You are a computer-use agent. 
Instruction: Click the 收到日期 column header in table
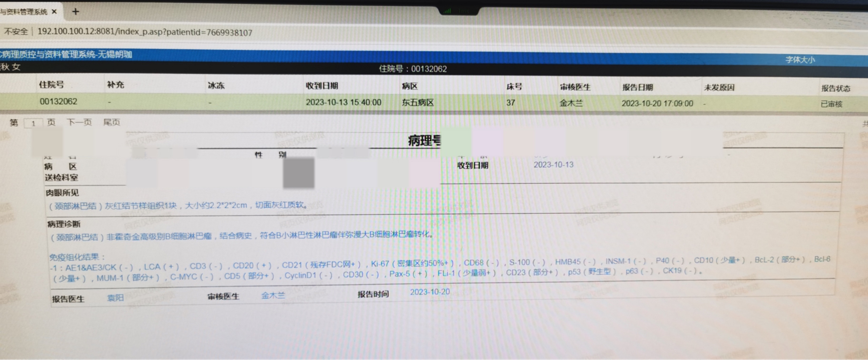click(322, 86)
